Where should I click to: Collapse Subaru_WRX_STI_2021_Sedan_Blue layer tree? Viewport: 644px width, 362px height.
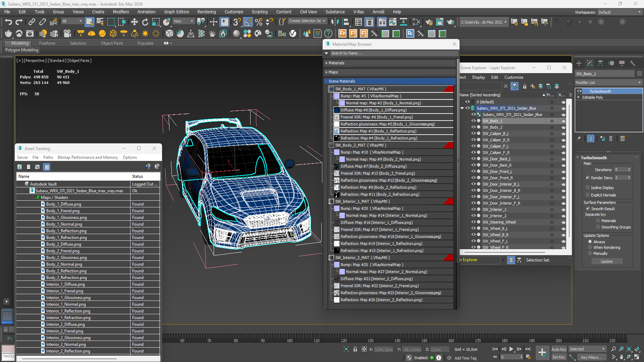[x=462, y=108]
